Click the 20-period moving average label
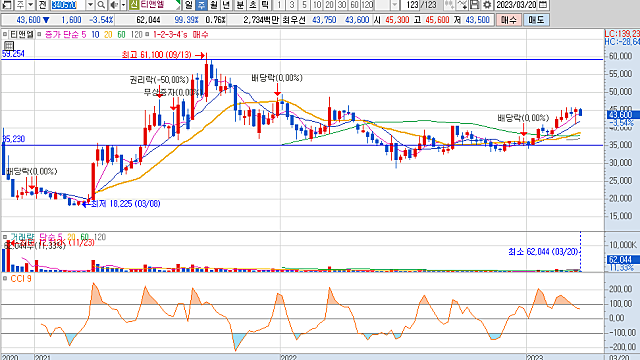 (x=108, y=35)
